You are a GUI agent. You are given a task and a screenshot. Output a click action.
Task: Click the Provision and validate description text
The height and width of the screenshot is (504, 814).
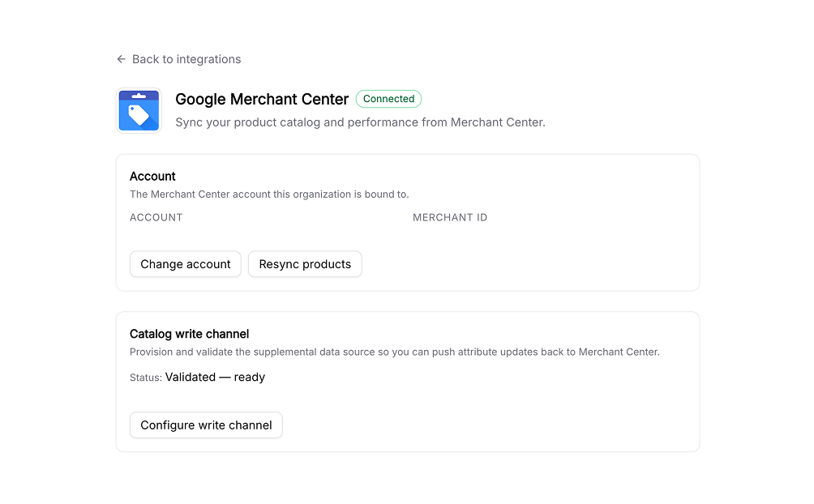click(x=395, y=352)
